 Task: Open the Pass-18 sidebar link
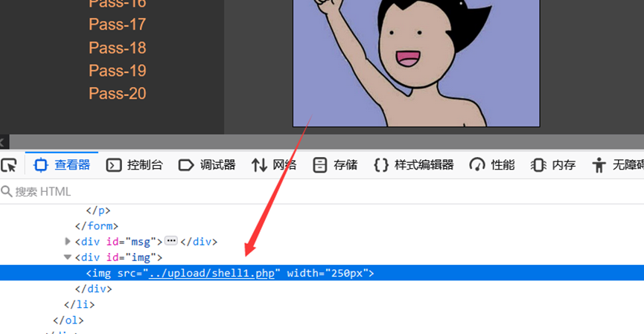click(118, 48)
